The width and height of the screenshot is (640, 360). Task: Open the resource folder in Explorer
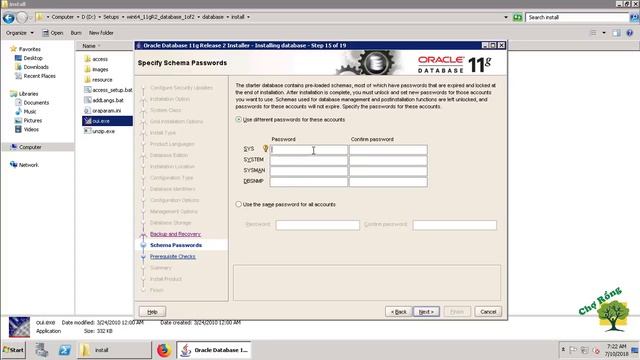(x=98, y=80)
